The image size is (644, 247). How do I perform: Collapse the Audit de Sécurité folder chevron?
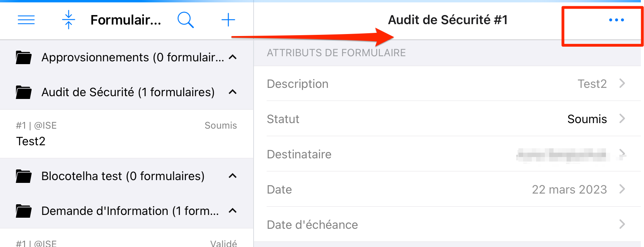(x=233, y=92)
